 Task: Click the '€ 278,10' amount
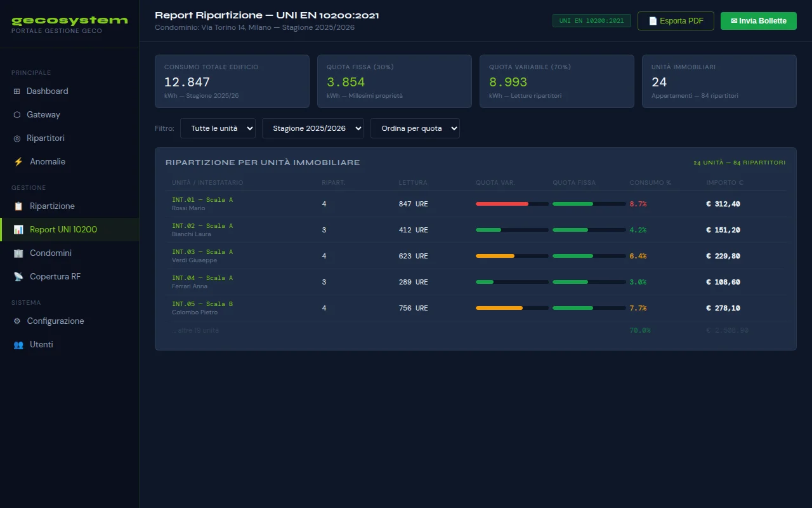coord(723,308)
